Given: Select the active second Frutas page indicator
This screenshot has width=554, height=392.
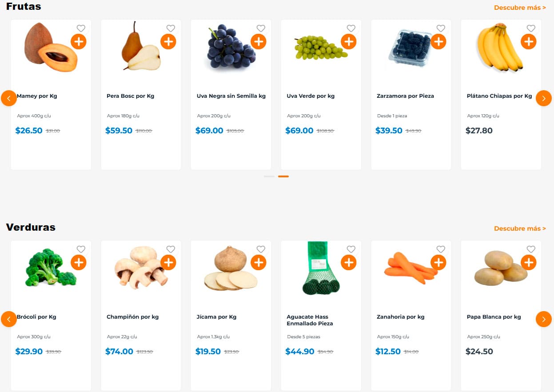Looking at the screenshot, I should point(283,176).
